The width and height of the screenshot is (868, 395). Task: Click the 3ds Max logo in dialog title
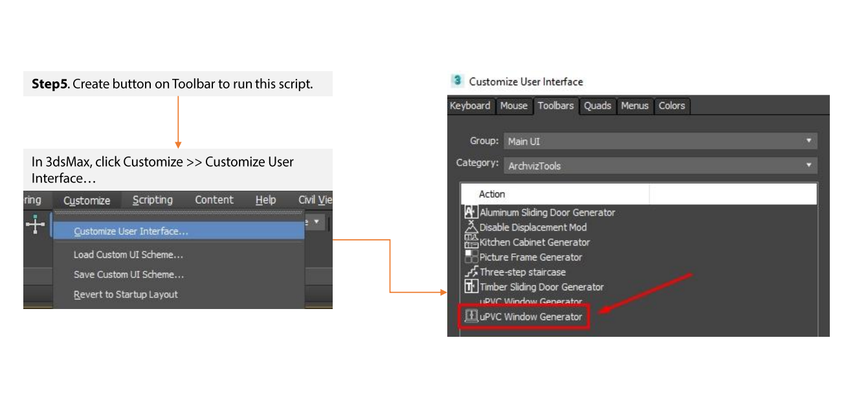point(457,81)
